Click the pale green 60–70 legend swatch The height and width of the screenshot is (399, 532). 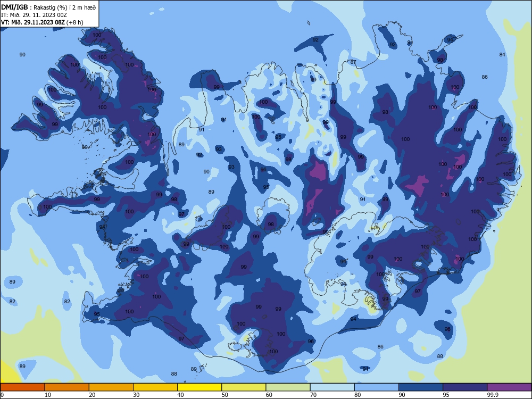tap(288, 387)
